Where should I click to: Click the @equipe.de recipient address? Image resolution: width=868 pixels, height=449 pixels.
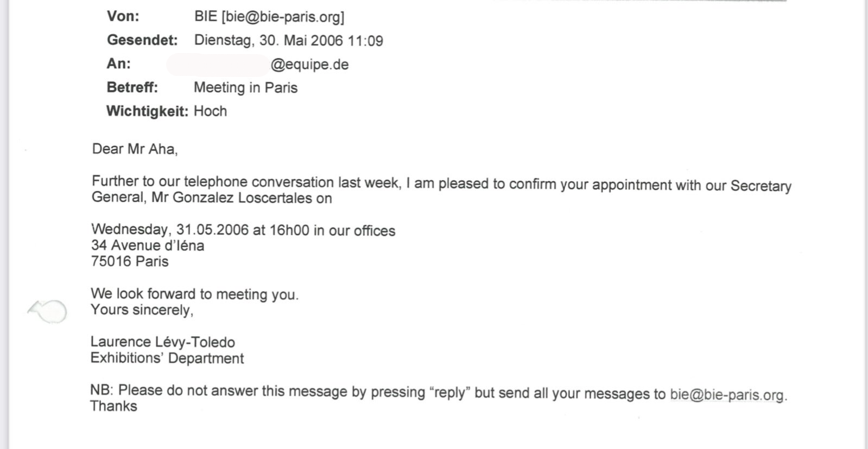(x=309, y=65)
